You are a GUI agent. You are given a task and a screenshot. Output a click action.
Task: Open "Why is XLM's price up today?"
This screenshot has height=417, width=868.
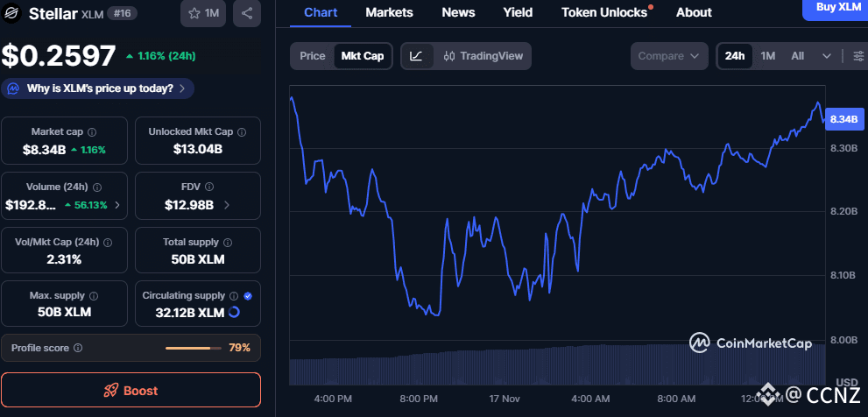pos(98,88)
